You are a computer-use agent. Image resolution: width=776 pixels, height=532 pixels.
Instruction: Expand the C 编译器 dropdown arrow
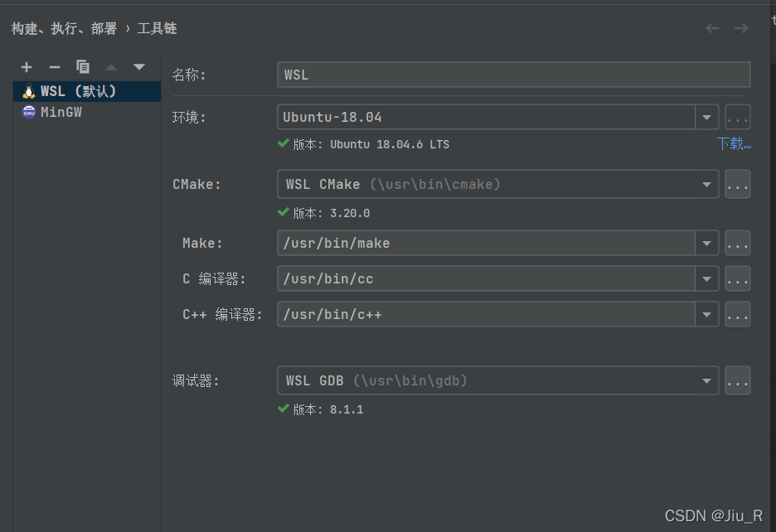pyautogui.click(x=706, y=278)
